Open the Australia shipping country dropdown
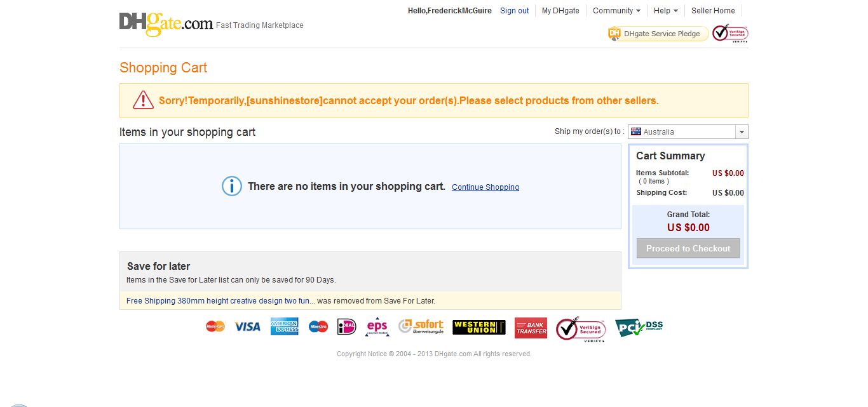 688,131
